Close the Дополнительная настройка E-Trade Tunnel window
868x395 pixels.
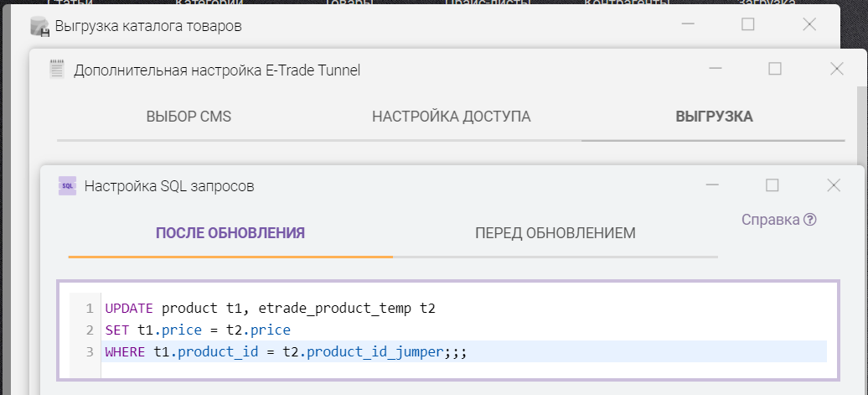point(836,69)
